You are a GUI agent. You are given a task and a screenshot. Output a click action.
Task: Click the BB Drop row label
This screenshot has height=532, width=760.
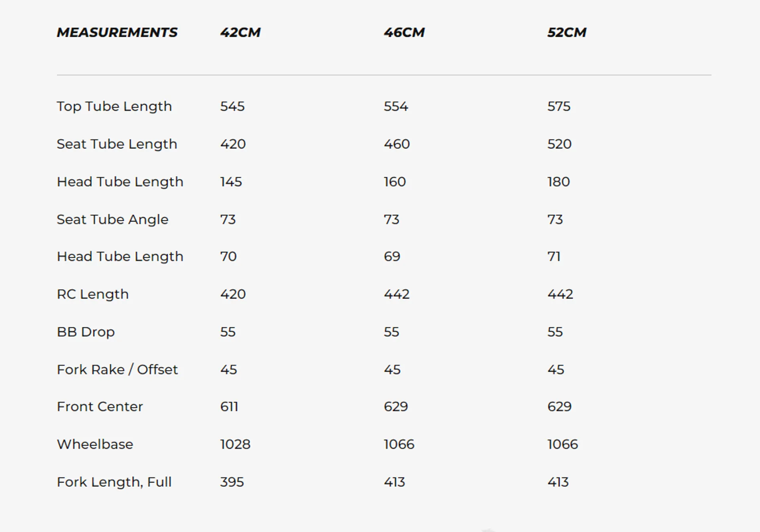point(85,332)
